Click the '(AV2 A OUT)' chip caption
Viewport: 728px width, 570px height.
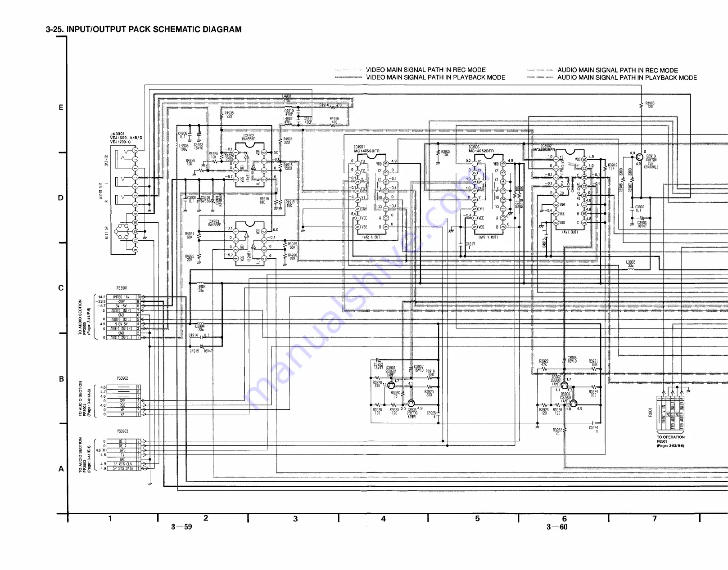point(372,237)
